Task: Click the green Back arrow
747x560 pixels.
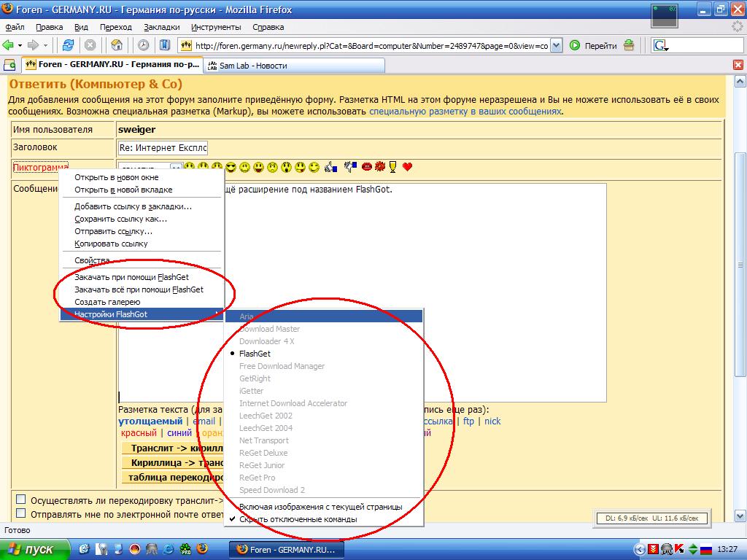Action: click(x=8, y=45)
